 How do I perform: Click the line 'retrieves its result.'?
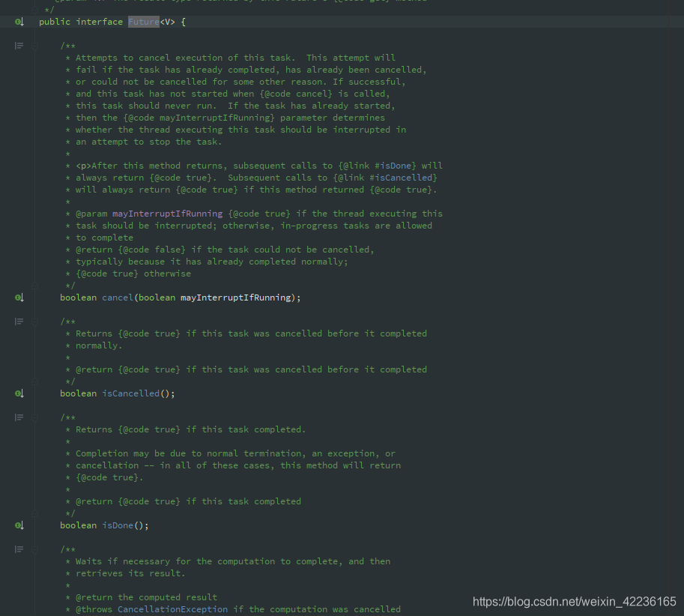tap(130, 573)
